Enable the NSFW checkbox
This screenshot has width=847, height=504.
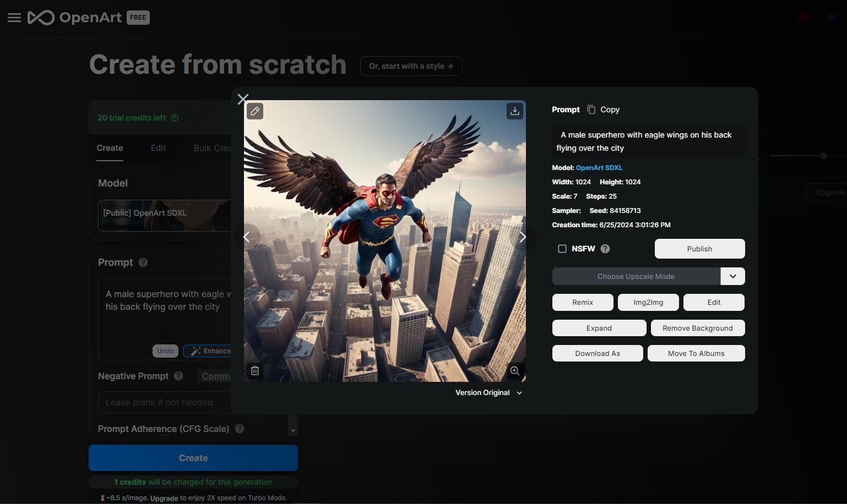(x=562, y=249)
